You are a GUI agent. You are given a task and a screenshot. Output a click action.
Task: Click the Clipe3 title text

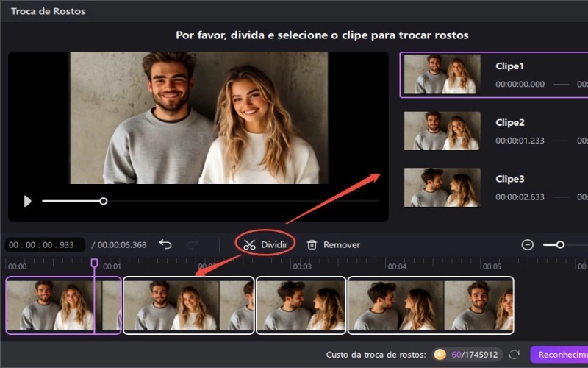pyautogui.click(x=510, y=179)
